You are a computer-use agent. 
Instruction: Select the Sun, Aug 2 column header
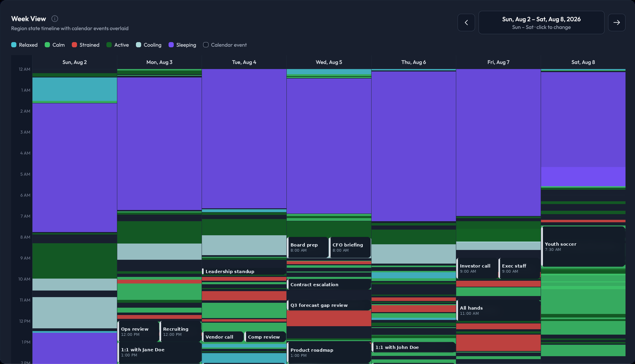(75, 62)
